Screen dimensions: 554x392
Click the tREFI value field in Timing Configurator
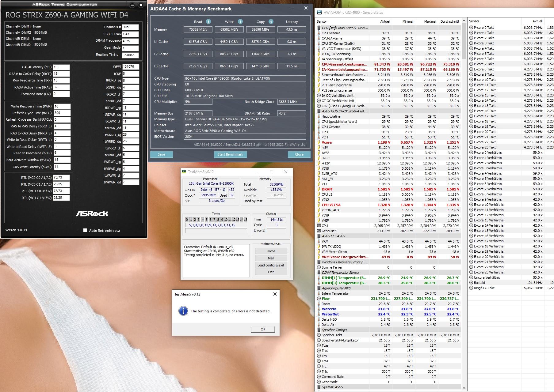click(131, 67)
